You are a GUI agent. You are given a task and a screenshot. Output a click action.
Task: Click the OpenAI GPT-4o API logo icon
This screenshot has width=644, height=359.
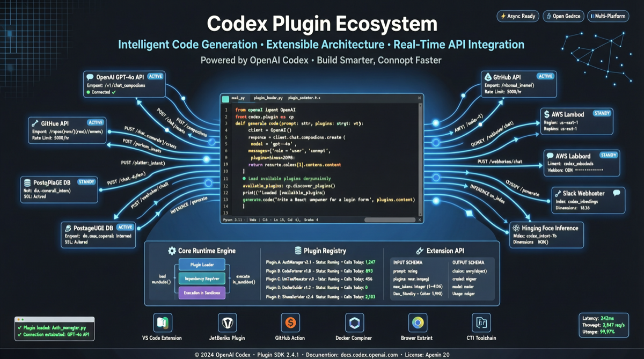coord(90,77)
